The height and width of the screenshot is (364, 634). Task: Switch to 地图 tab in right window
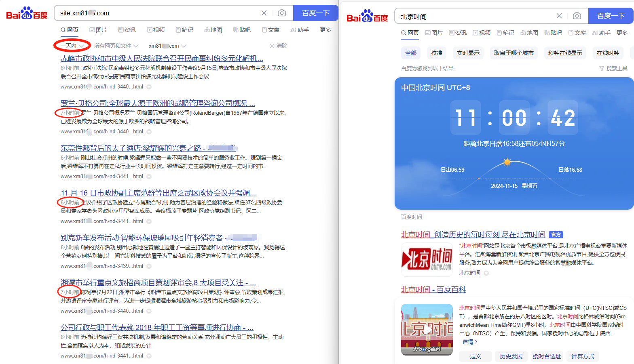(x=529, y=33)
